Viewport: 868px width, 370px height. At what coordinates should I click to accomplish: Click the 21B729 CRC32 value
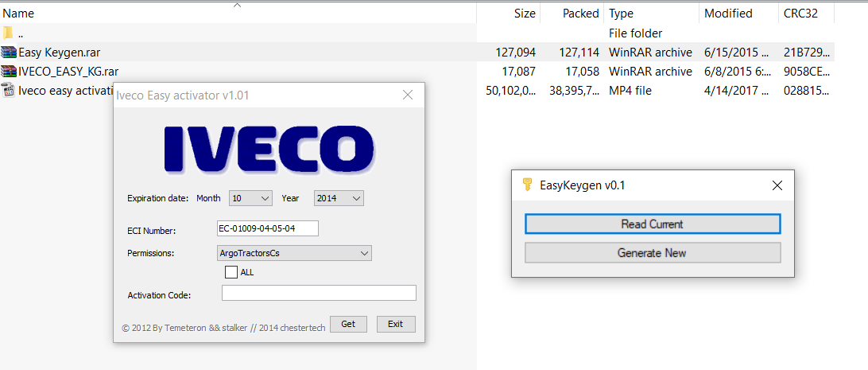pos(807,53)
